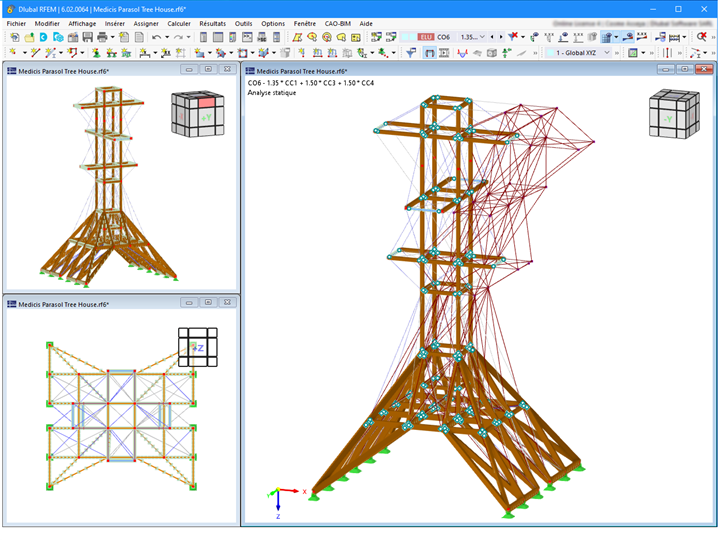Toggle the film-strip animation button

[x=444, y=53]
